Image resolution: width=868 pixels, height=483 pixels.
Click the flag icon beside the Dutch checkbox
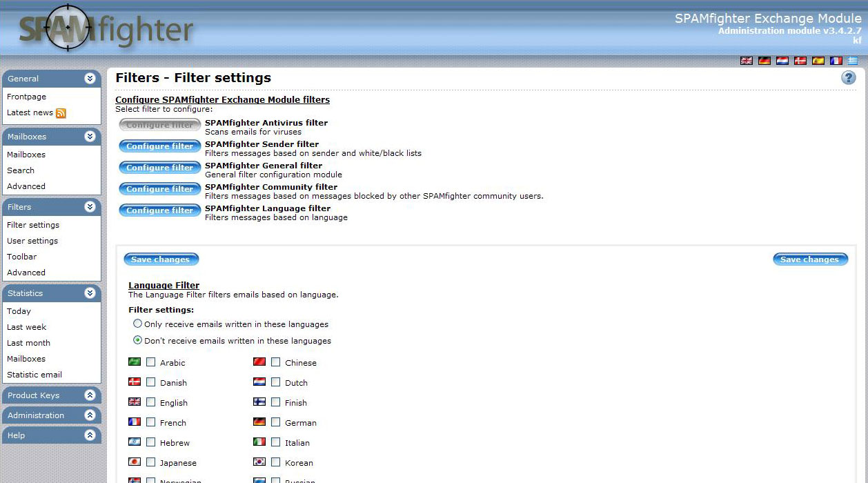click(259, 382)
